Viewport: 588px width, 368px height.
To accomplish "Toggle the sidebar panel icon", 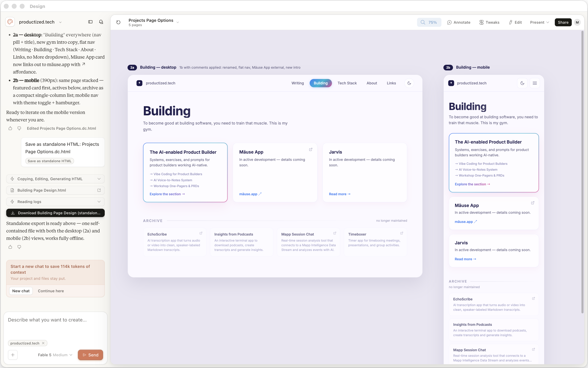I will click(x=90, y=22).
